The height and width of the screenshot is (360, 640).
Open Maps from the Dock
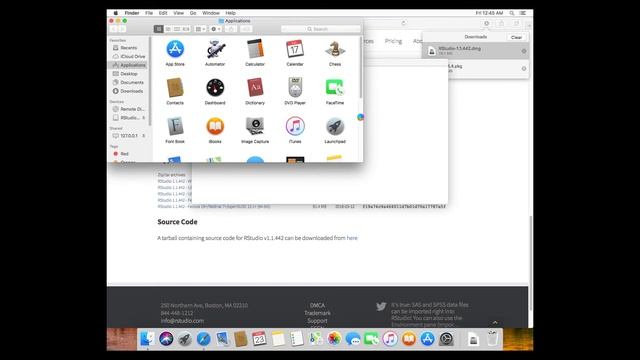[316, 339]
